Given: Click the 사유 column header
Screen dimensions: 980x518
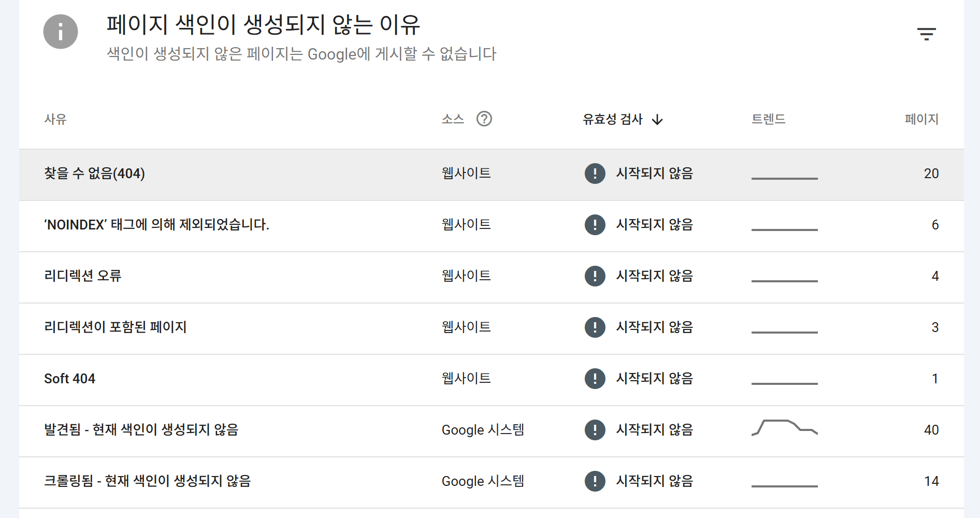Looking at the screenshot, I should 55,119.
